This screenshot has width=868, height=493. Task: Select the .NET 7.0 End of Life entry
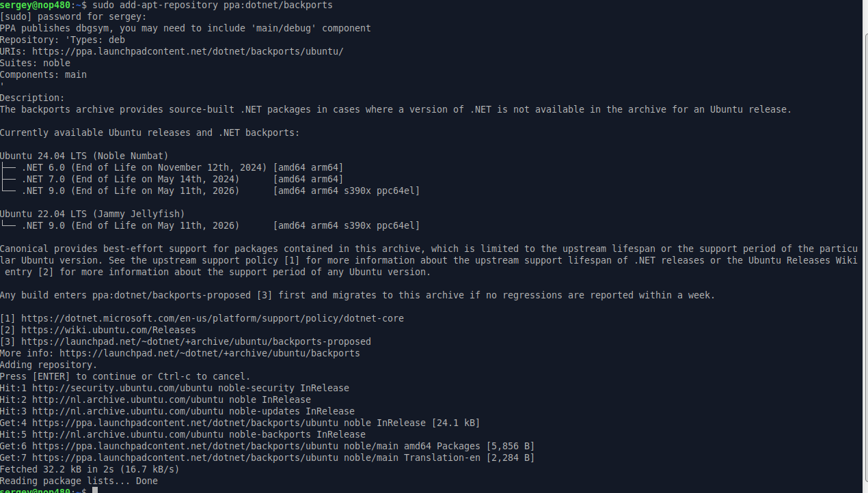click(x=182, y=179)
